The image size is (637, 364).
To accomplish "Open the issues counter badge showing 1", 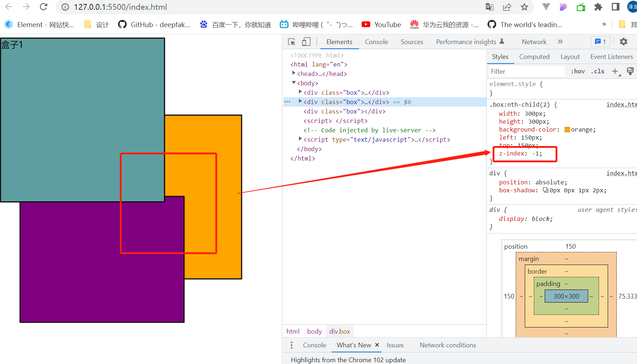I will point(600,42).
